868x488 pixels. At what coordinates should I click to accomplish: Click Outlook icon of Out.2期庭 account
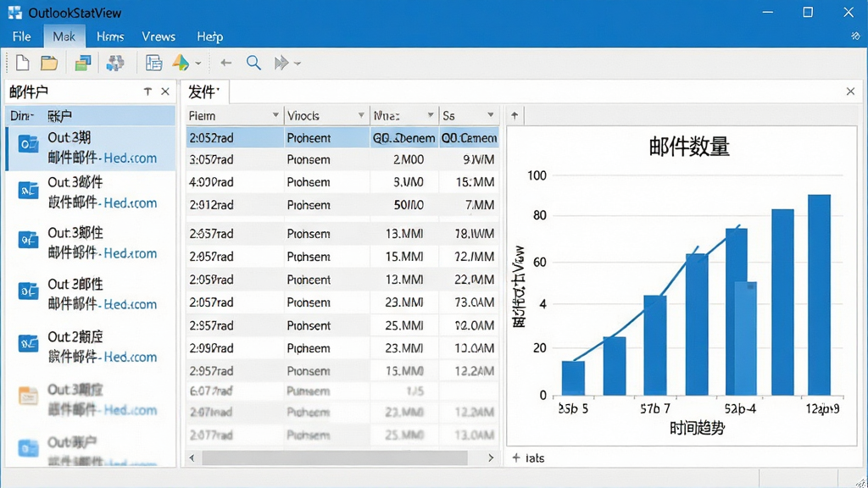(28, 344)
